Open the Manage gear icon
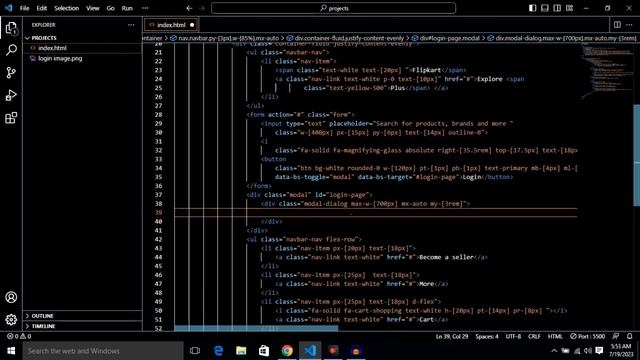The width and height of the screenshot is (640, 360). [11, 319]
